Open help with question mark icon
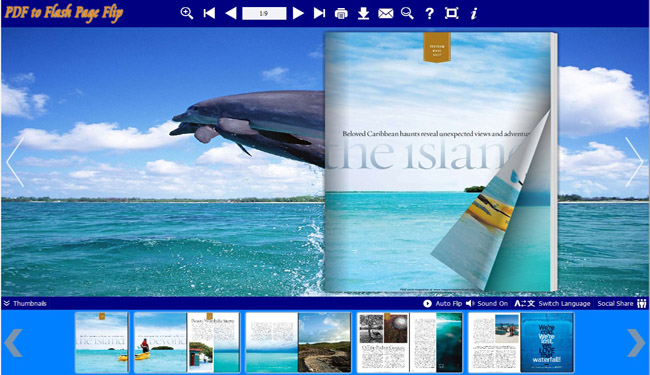Viewport: 650px width, 375px height. pyautogui.click(x=429, y=14)
